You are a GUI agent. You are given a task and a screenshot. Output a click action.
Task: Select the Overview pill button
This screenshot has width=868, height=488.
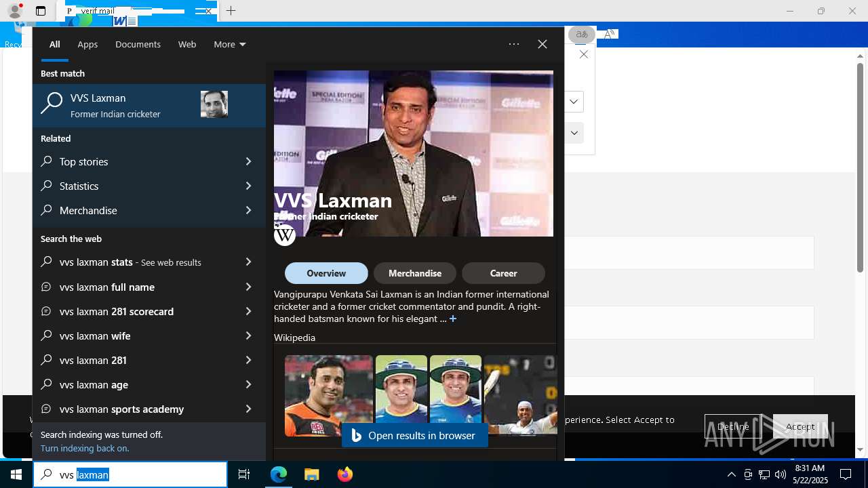pyautogui.click(x=326, y=273)
